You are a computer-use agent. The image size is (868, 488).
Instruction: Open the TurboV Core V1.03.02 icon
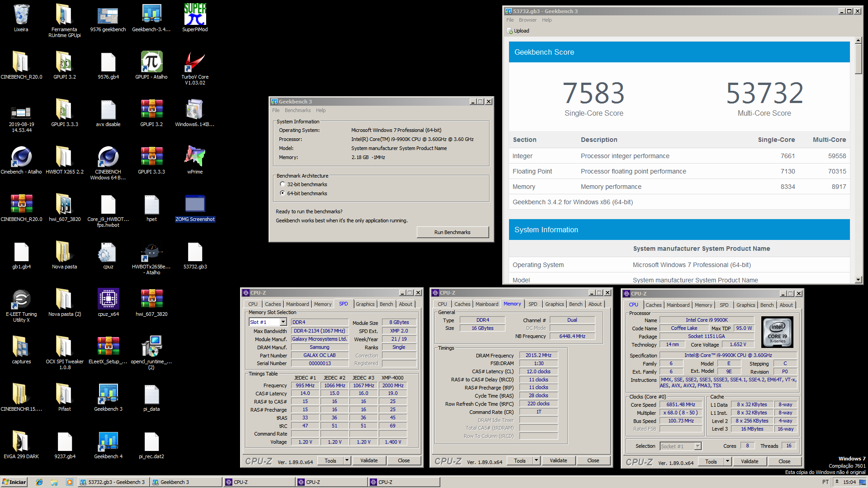pos(195,68)
